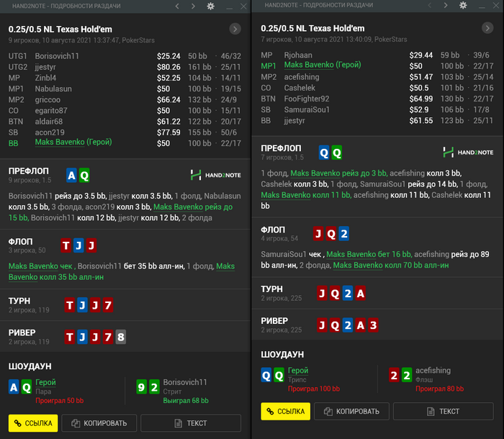Select player SamuraiSou1 in right player list
The image size is (504, 439).
pos(307,109)
